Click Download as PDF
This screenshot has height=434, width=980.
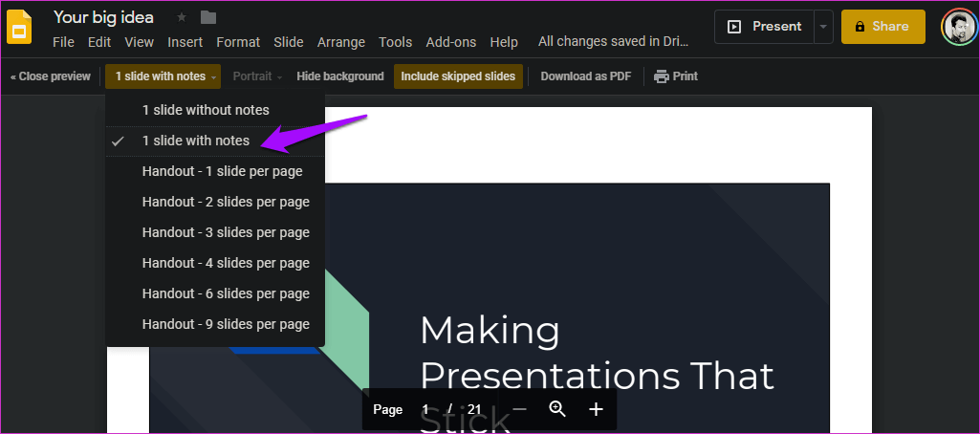coord(586,76)
